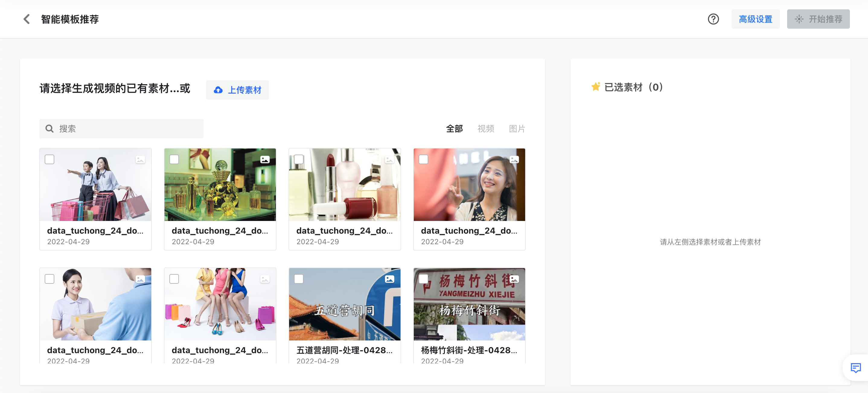The width and height of the screenshot is (868, 393).
Task: Click the 上传素材 upload button
Action: pyautogui.click(x=238, y=90)
